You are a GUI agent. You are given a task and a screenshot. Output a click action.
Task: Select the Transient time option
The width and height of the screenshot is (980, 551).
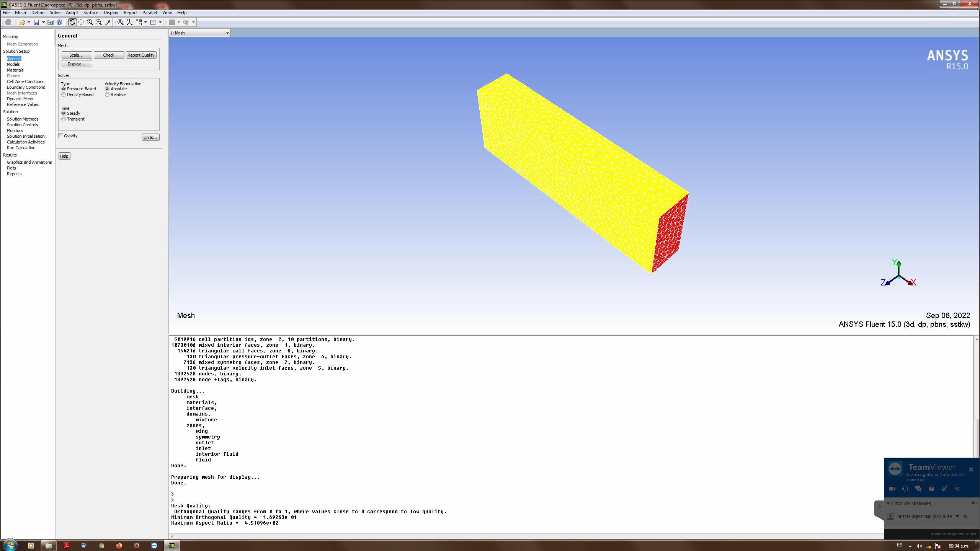point(64,119)
